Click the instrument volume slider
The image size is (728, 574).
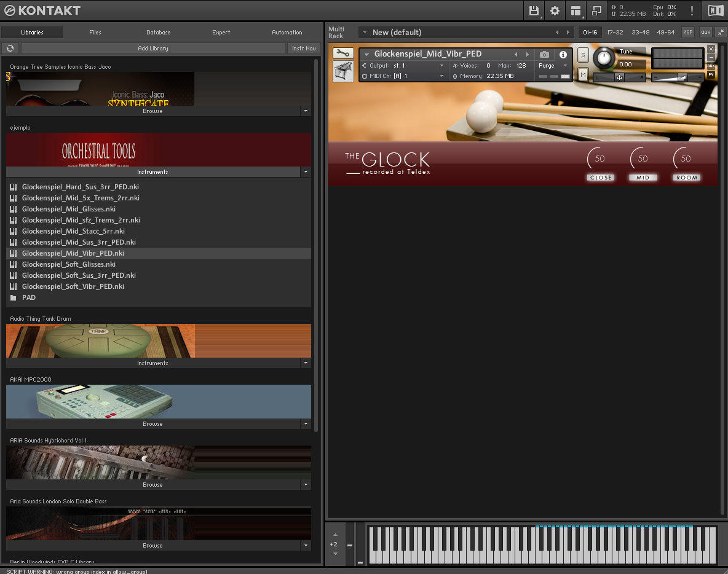[x=678, y=77]
